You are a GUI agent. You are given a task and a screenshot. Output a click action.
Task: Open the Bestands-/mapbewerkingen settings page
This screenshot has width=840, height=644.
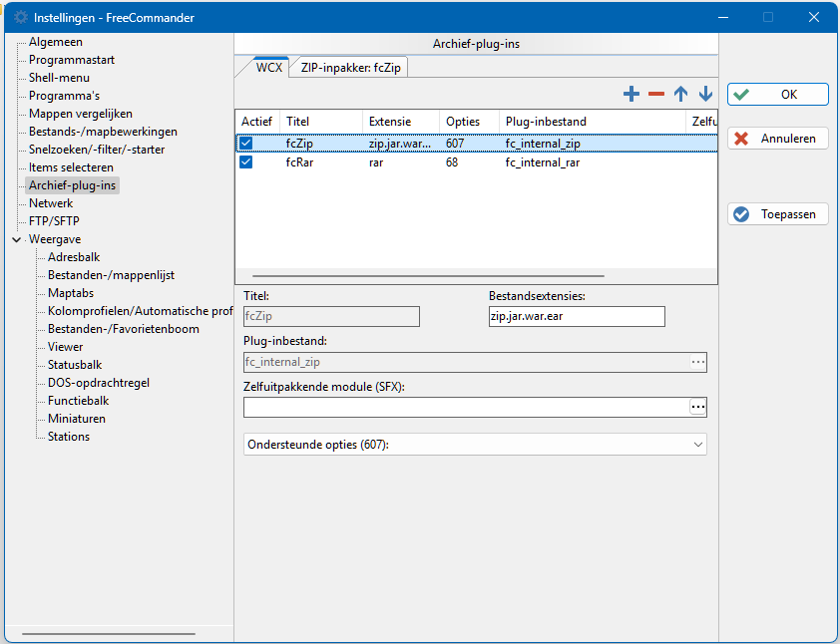pyautogui.click(x=103, y=132)
